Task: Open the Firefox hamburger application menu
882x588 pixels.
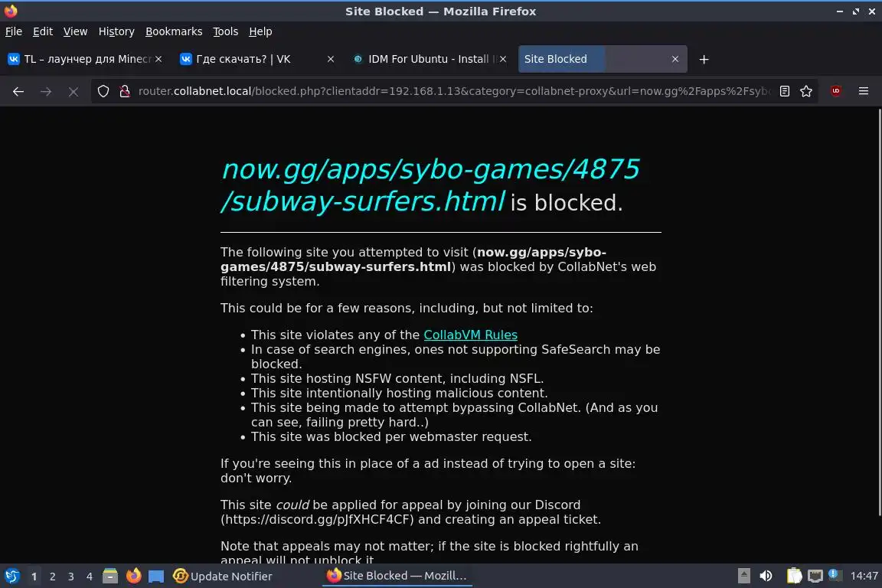Action: 864,91
